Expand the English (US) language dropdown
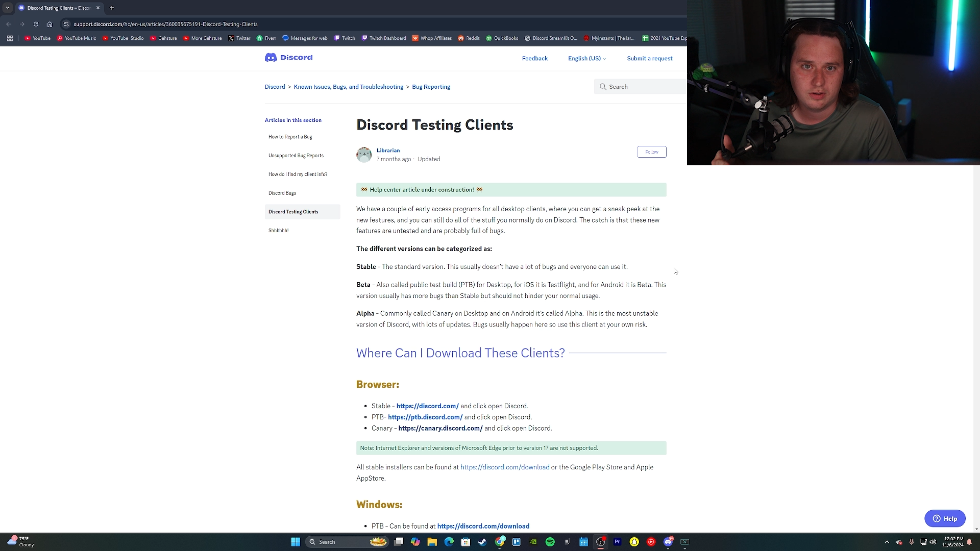This screenshot has height=551, width=980. tap(587, 59)
